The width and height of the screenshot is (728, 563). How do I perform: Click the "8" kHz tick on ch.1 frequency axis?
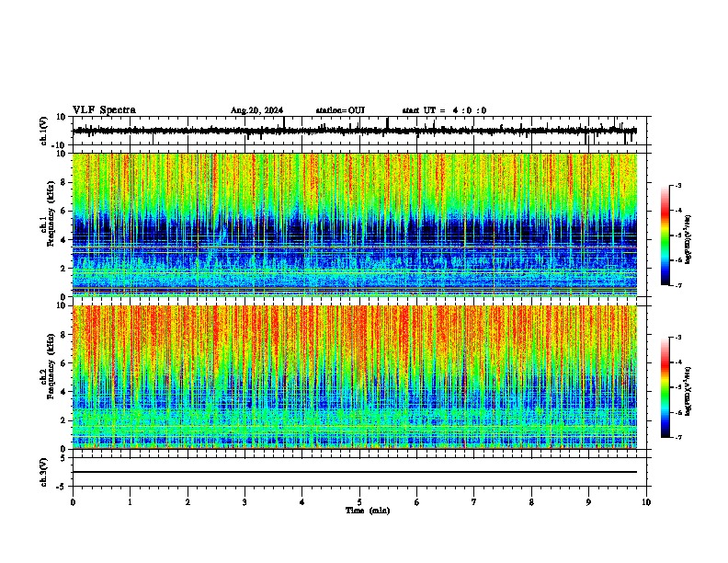tap(64, 182)
